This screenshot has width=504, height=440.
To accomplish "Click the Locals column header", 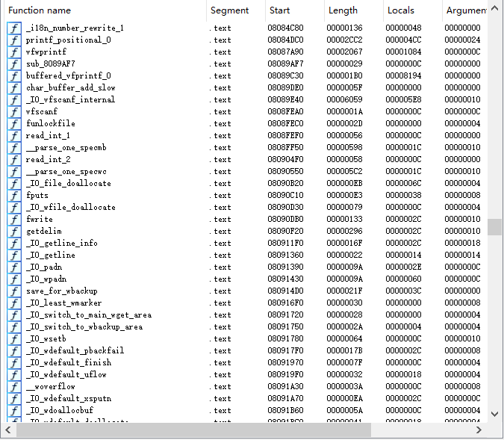I will coord(411,10).
